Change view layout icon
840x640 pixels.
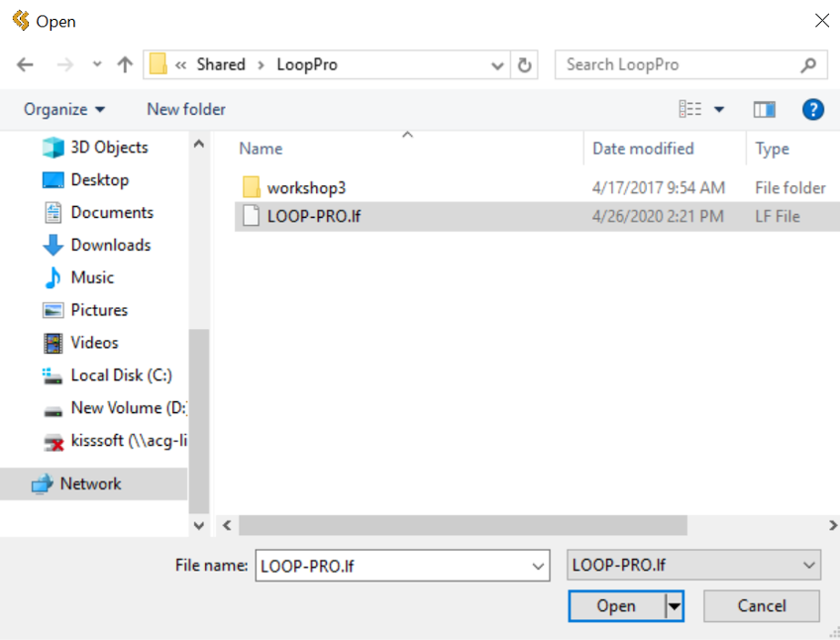click(x=690, y=109)
